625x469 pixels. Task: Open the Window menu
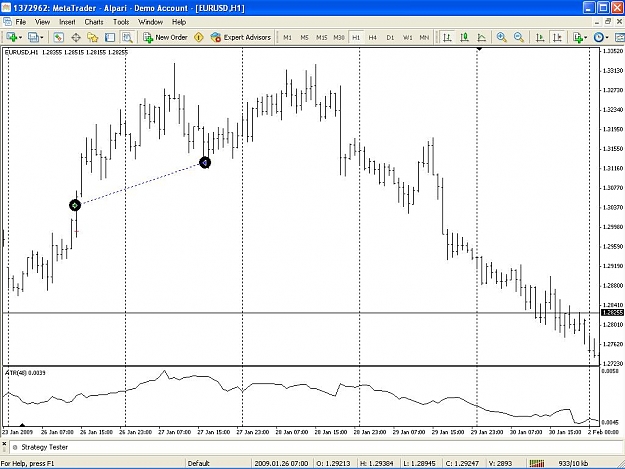click(150, 22)
